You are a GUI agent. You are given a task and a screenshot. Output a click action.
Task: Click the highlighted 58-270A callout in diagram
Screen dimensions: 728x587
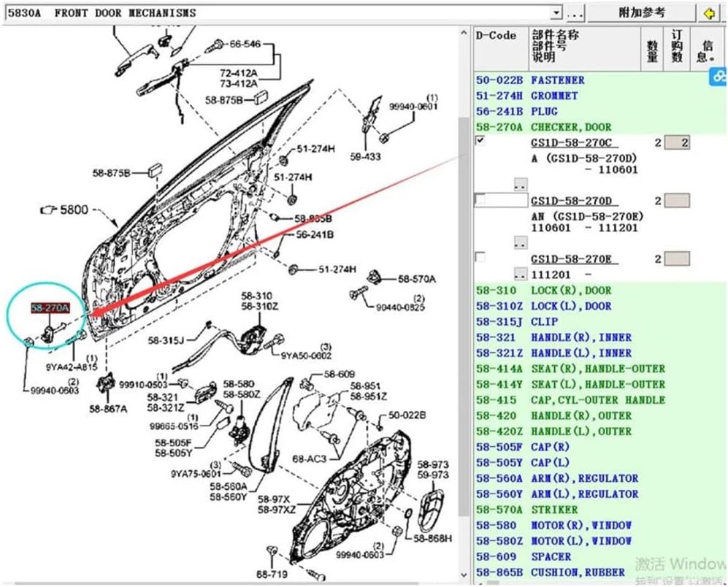(50, 309)
